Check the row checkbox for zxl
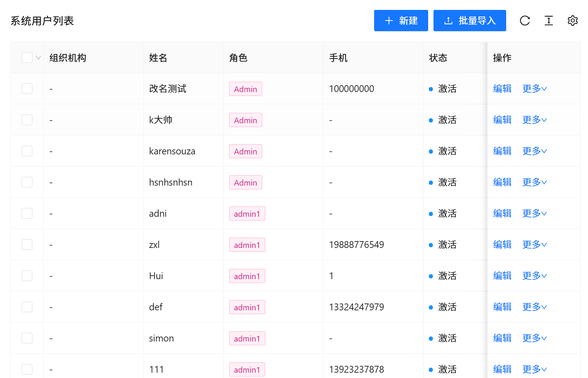Screen dimensions: 588x378 click(27, 245)
